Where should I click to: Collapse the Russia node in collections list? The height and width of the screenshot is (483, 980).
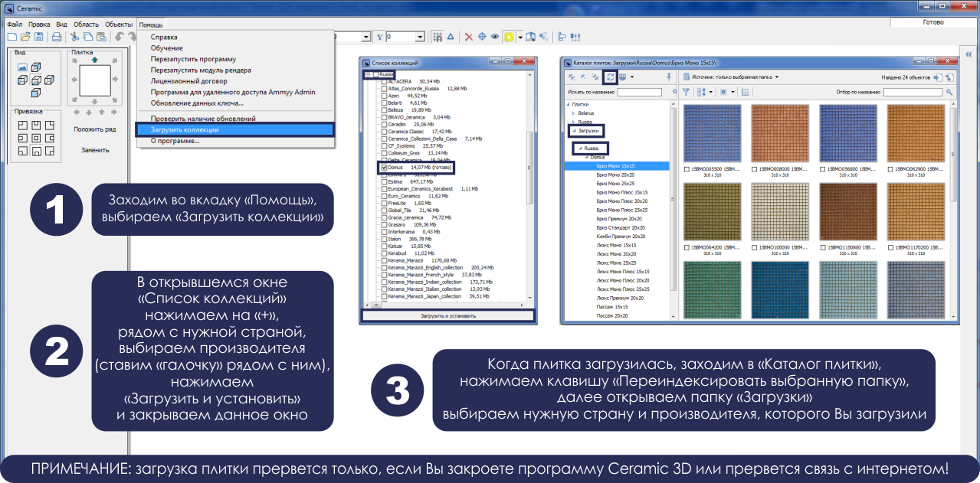(x=369, y=74)
